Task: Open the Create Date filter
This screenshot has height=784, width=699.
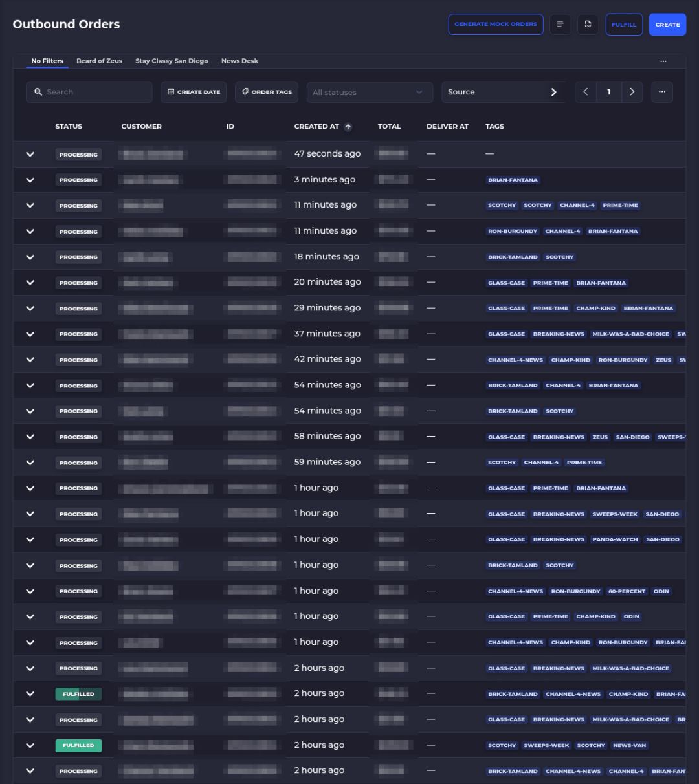Action: (194, 92)
